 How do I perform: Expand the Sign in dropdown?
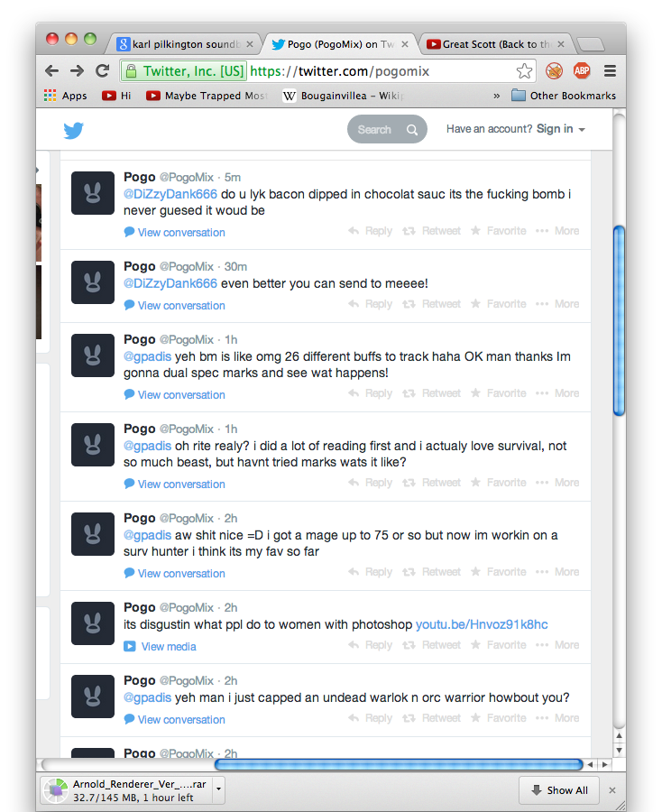point(561,130)
